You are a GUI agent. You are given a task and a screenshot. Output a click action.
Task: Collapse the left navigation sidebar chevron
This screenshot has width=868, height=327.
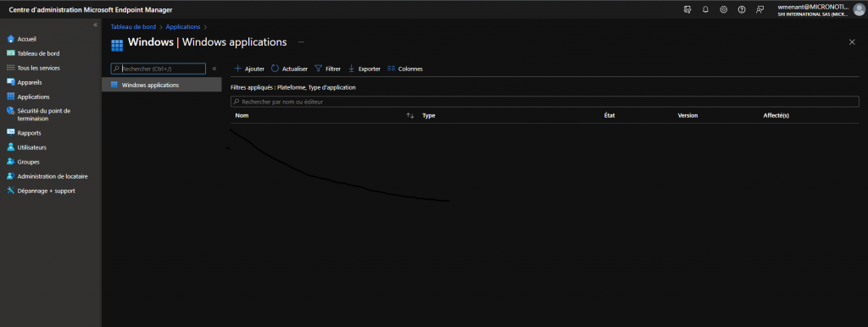pos(95,25)
